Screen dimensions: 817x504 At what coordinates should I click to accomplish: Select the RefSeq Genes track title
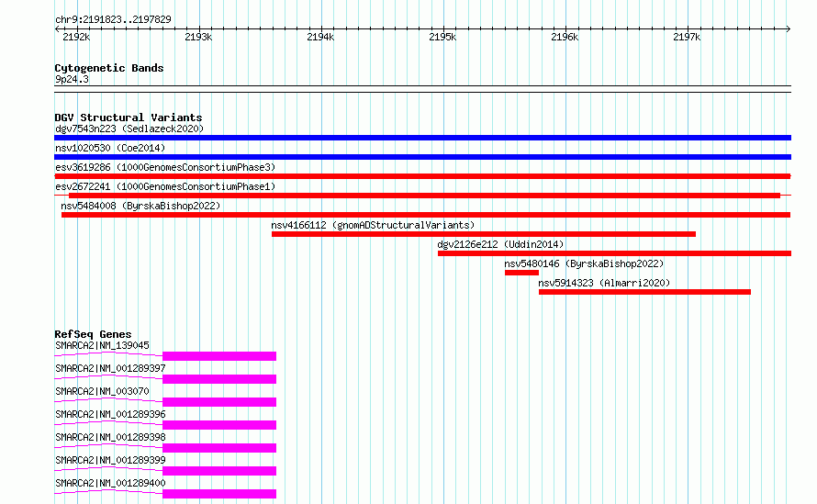[93, 334]
